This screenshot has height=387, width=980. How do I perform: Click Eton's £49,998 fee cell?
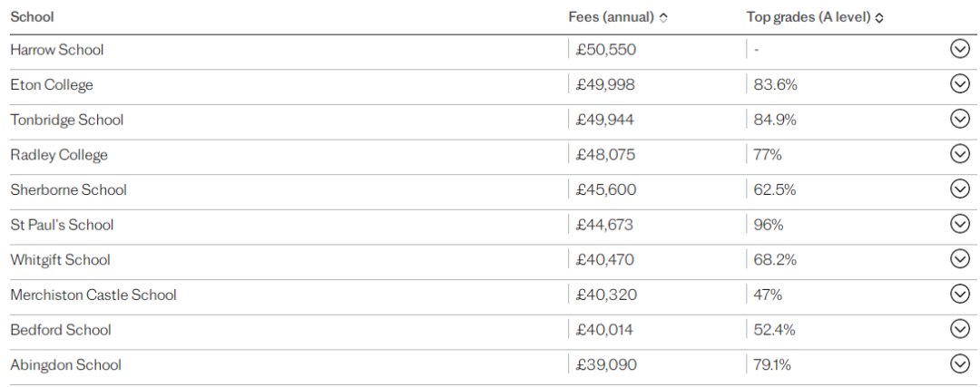[605, 84]
